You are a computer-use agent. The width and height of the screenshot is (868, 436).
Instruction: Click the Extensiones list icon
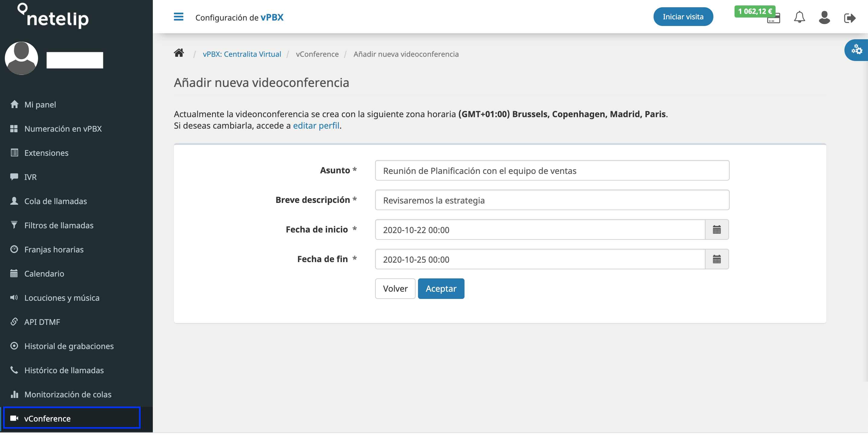(14, 153)
